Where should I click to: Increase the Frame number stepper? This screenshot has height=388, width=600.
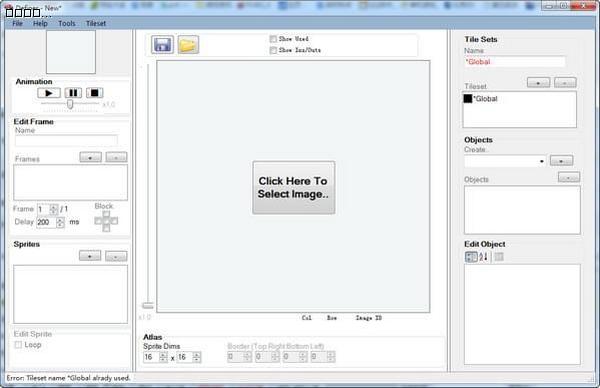point(54,207)
